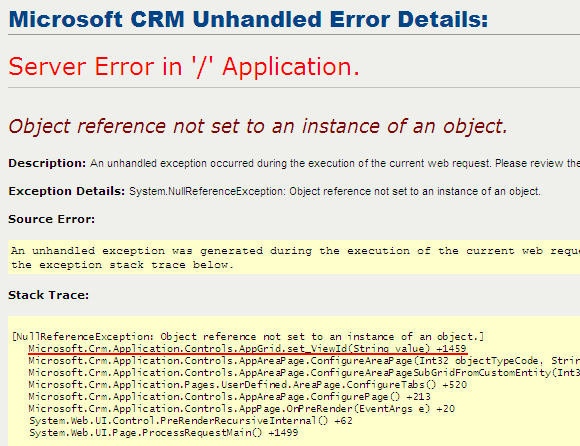Click the italic Object reference not set message

(x=258, y=126)
